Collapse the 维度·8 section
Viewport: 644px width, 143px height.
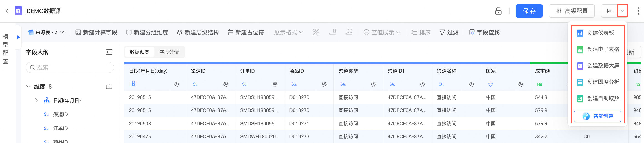[28, 87]
